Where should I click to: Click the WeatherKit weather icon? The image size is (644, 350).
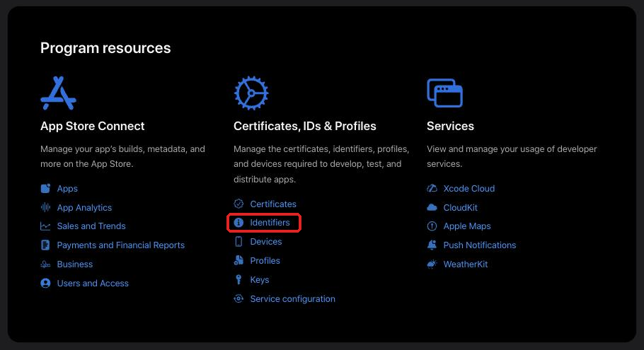pyautogui.click(x=432, y=264)
